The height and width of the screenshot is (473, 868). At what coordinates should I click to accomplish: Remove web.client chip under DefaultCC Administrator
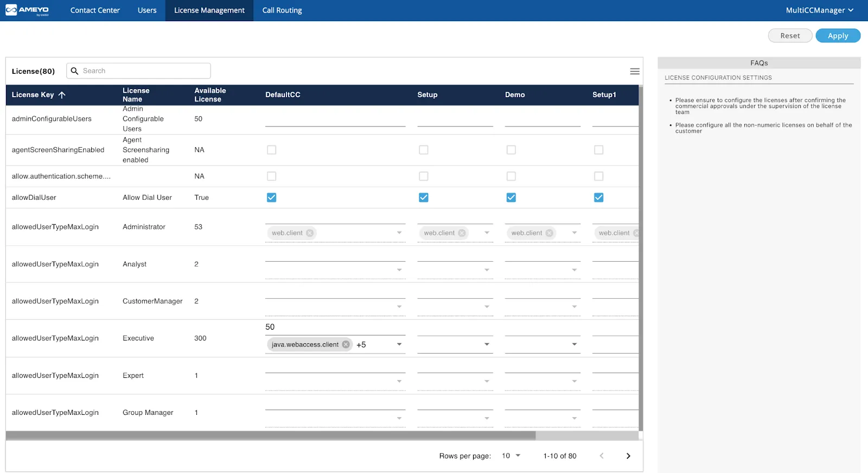point(310,233)
